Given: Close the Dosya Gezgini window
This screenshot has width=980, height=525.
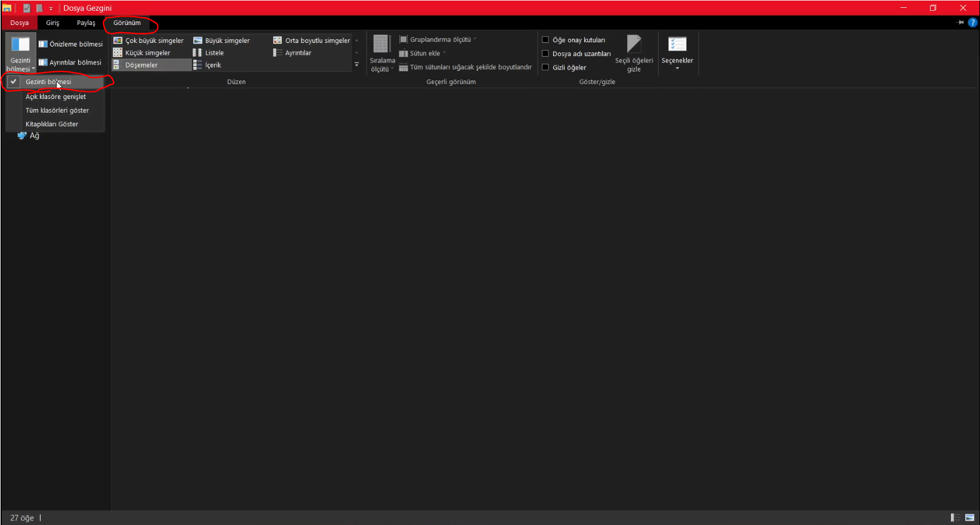Looking at the screenshot, I should [x=963, y=8].
